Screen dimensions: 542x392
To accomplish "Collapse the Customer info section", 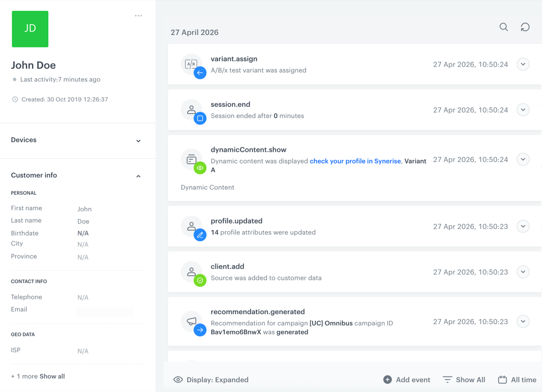I will click(x=138, y=176).
